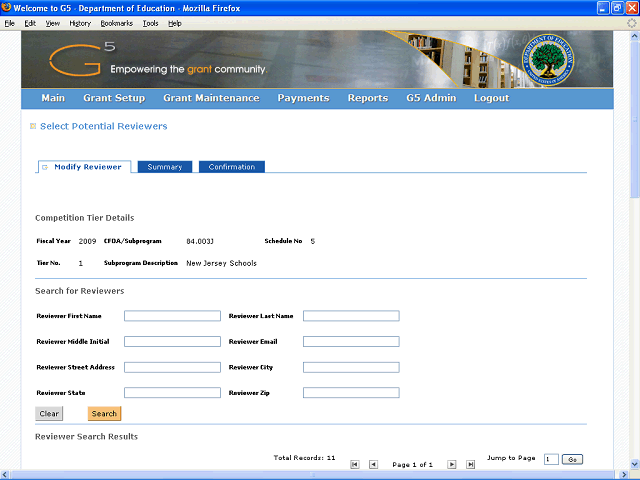This screenshot has width=640, height=480.
Task: Open the Main navigation item
Action: pos(53,98)
